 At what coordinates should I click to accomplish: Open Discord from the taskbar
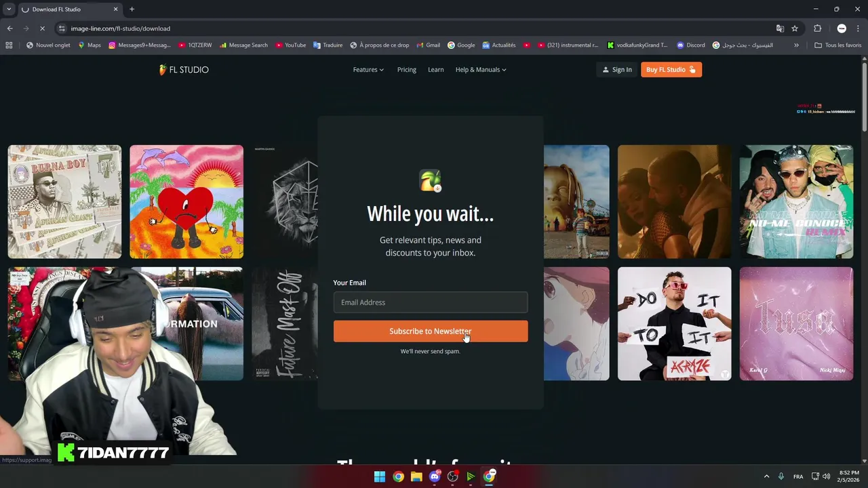(435, 476)
